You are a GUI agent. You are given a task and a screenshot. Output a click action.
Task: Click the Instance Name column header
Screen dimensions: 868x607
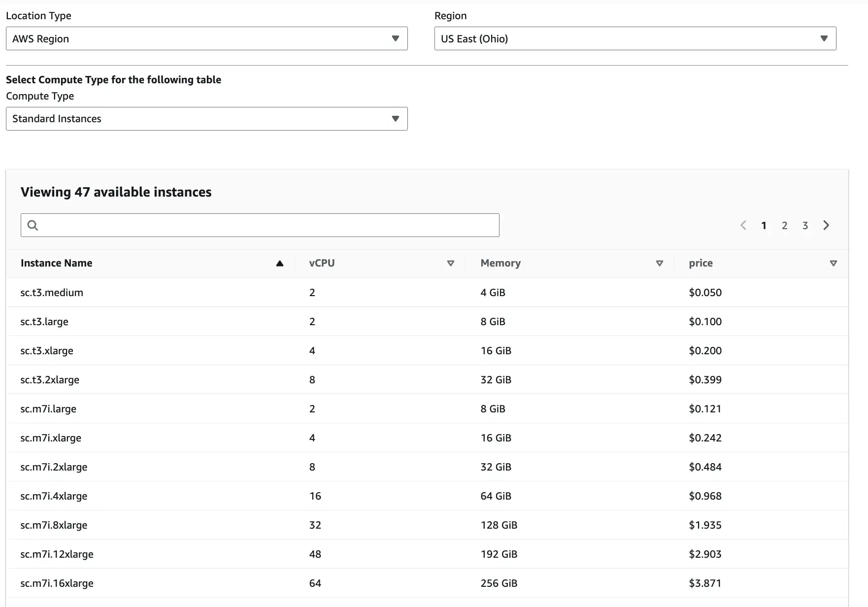[x=57, y=263]
